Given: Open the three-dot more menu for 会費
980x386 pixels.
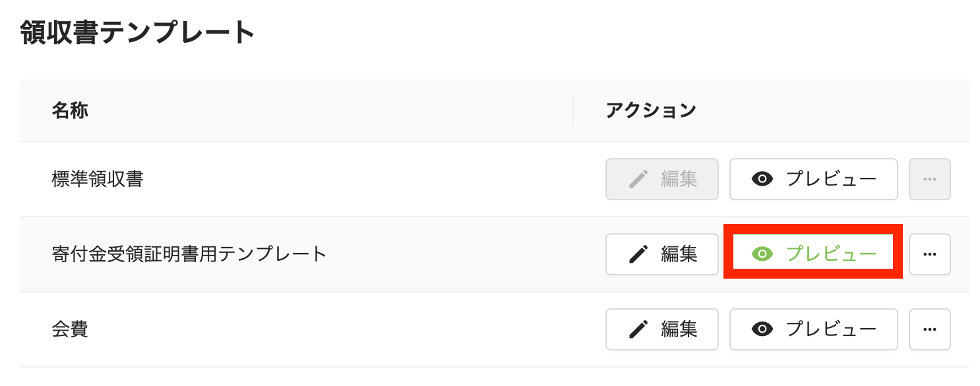Looking at the screenshot, I should [x=930, y=329].
